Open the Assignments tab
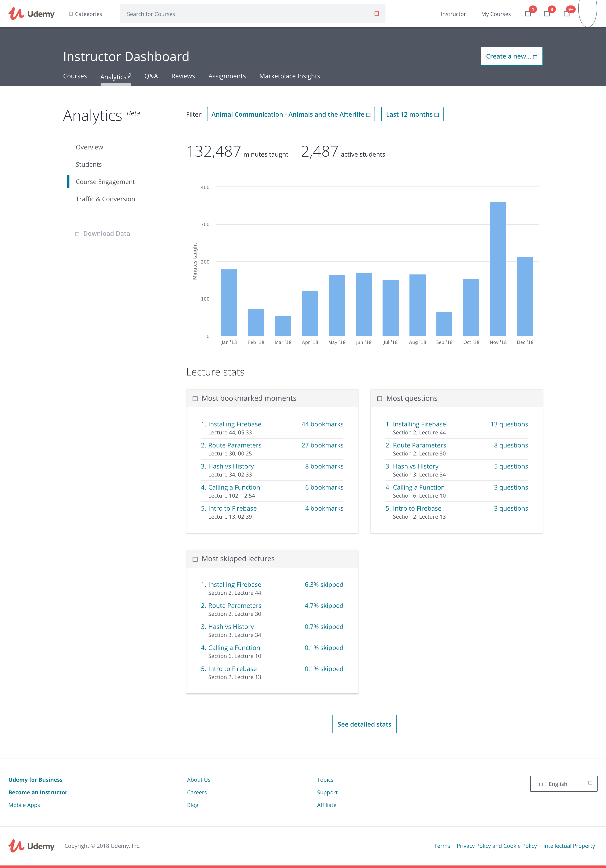This screenshot has width=606, height=868. 227,76
